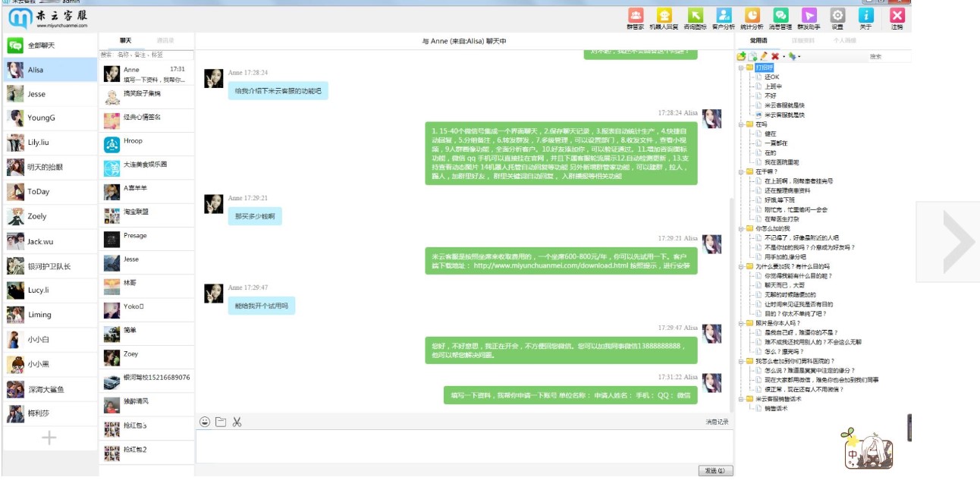The width and height of the screenshot is (980, 496).
Task: Open the miyunchuanmei.com download link in chat
Action: (x=551, y=266)
